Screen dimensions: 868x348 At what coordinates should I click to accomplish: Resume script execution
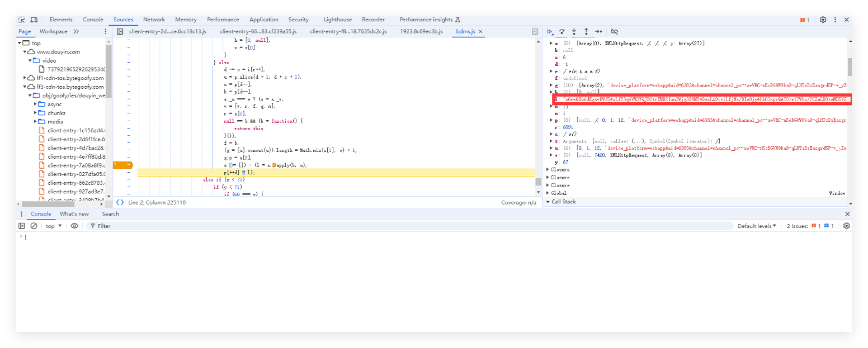pyautogui.click(x=550, y=32)
